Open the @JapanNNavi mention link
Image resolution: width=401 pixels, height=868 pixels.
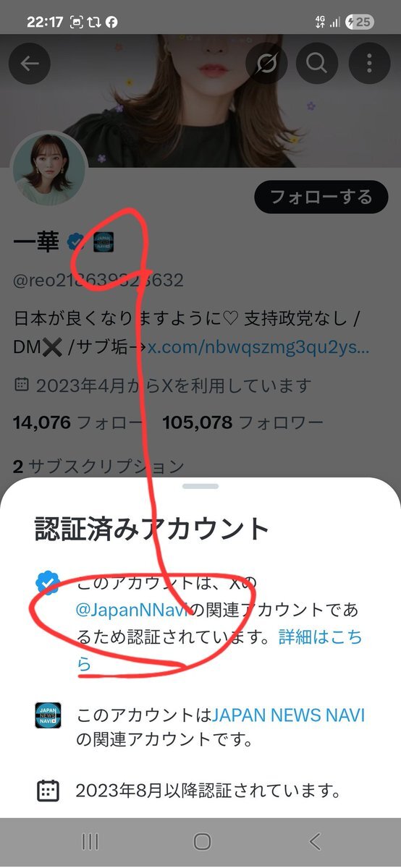[x=133, y=610]
